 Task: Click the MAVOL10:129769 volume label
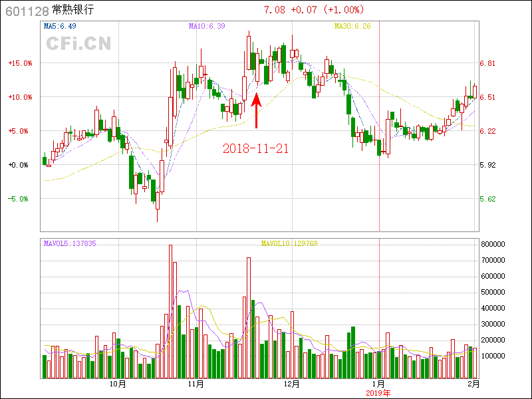(x=289, y=243)
